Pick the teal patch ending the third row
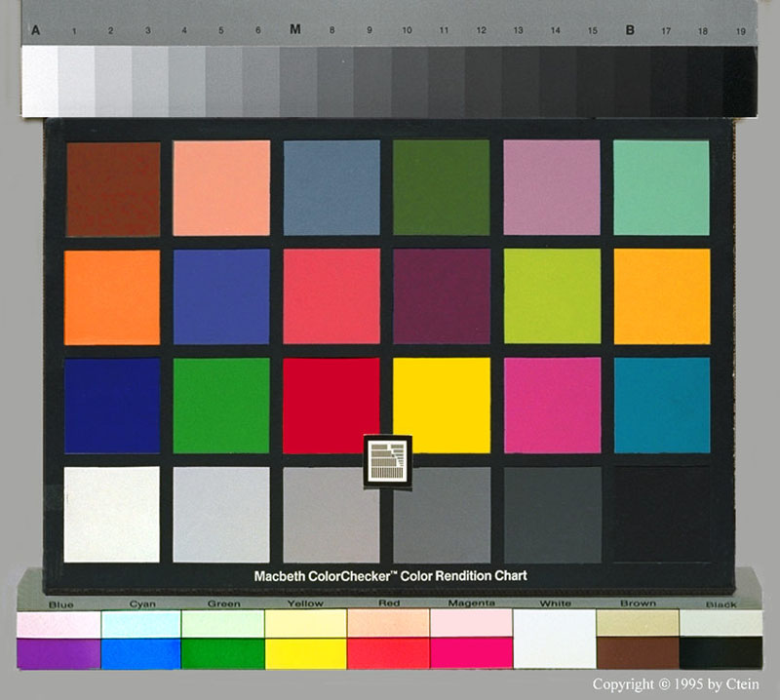This screenshot has width=780, height=700. click(x=661, y=405)
